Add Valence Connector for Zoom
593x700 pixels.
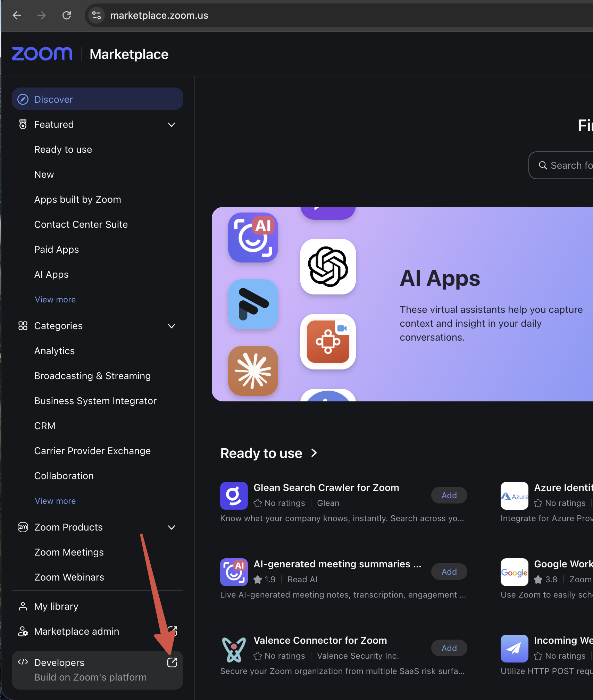[x=449, y=648]
